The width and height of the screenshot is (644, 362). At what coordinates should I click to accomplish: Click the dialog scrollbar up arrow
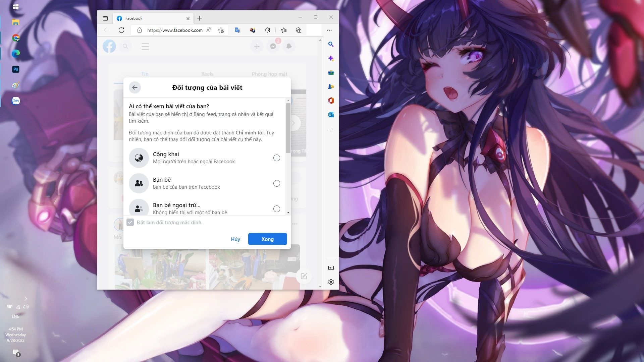[x=288, y=101]
